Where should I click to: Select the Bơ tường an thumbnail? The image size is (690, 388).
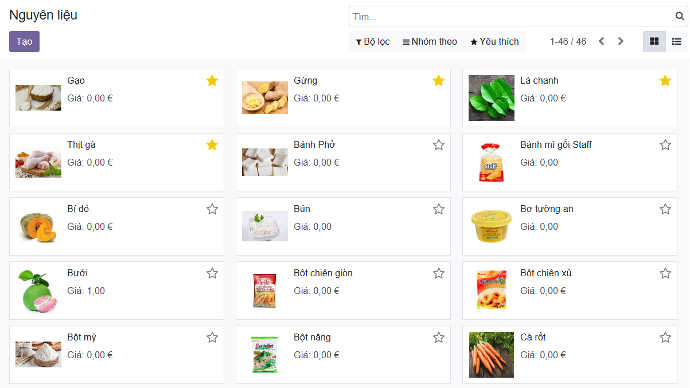pos(492,226)
